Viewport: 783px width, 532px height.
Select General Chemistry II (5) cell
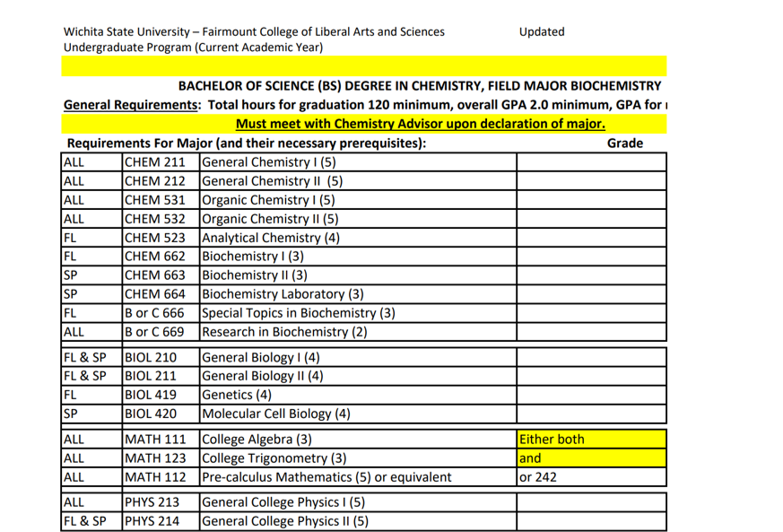tap(358, 181)
